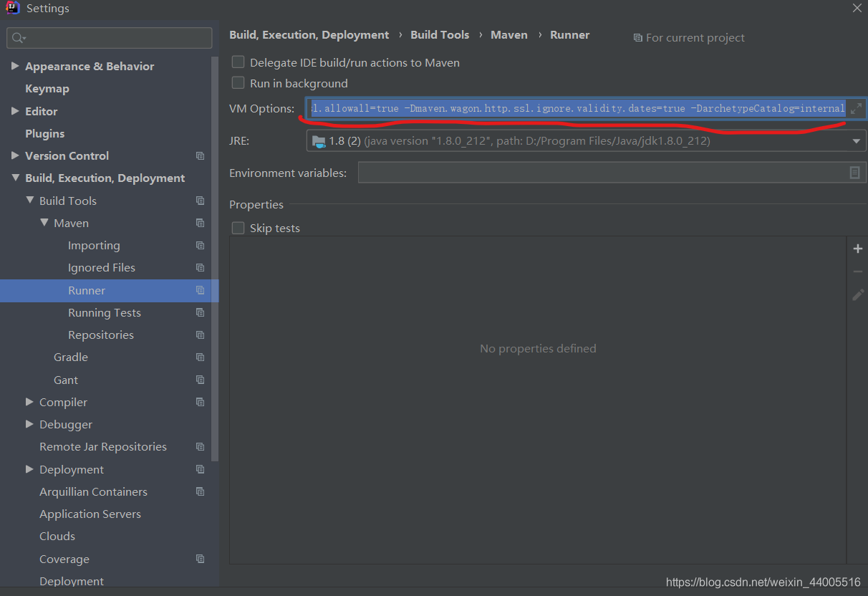The height and width of the screenshot is (596, 868).
Task: Collapse the Maven node
Action: [x=44, y=223]
